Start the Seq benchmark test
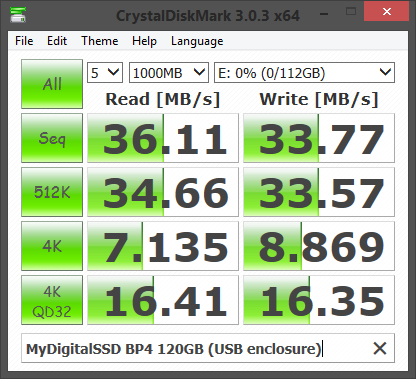This screenshot has height=379, width=416. (52, 138)
